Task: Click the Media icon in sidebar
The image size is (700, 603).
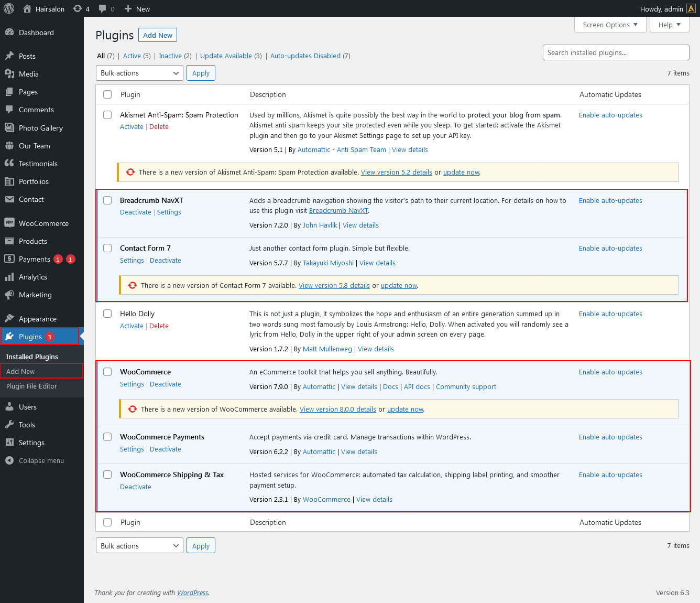Action: coord(9,74)
